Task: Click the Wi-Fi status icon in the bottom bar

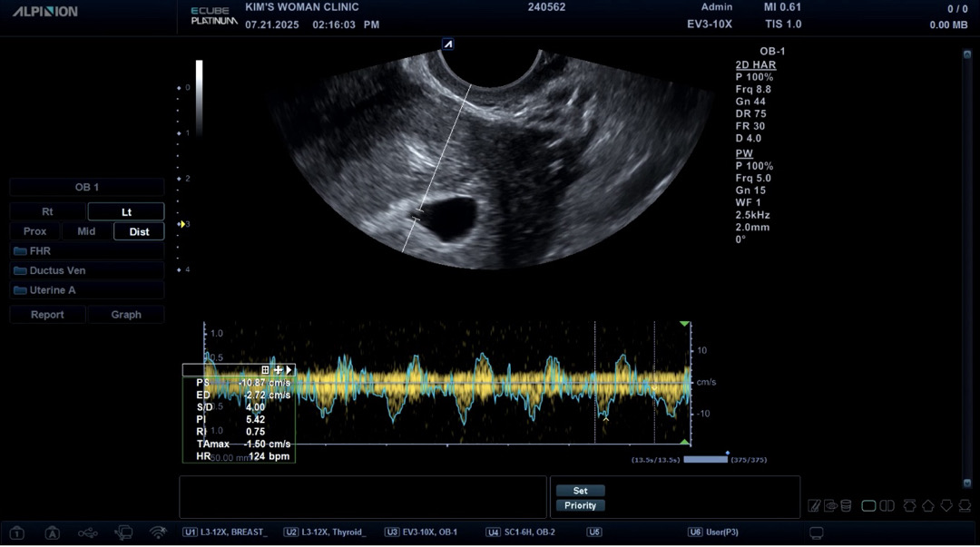Action: (158, 532)
